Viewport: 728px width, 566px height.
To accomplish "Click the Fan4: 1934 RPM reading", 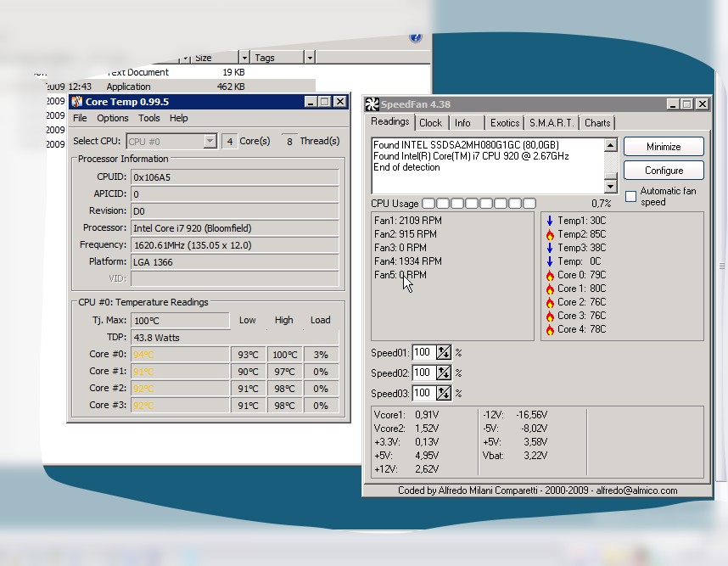I will tap(407, 261).
